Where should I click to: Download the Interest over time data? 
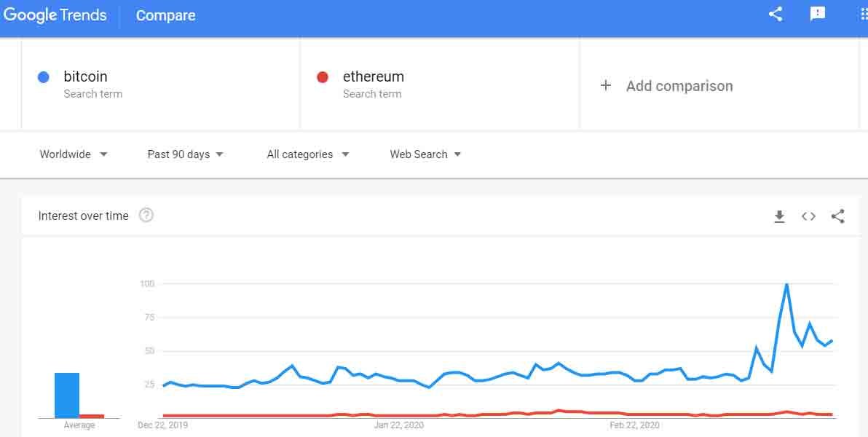point(779,216)
